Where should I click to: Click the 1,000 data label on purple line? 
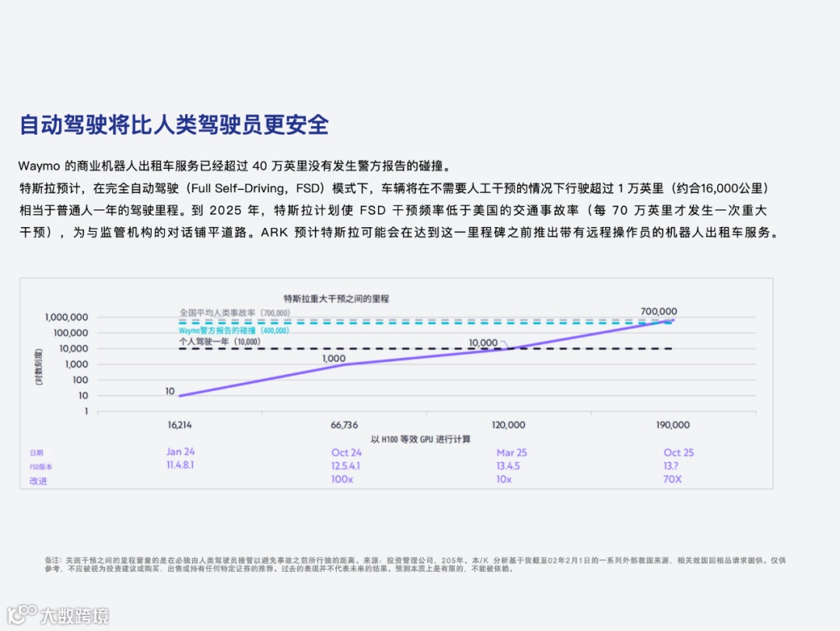tap(334, 358)
